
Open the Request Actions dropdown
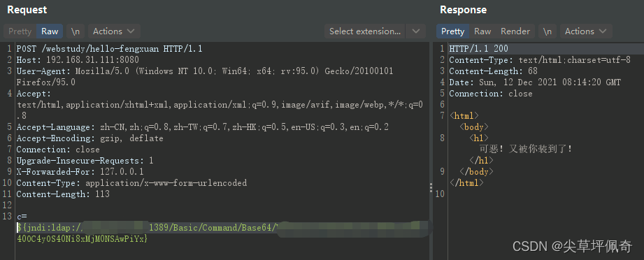[x=114, y=31]
